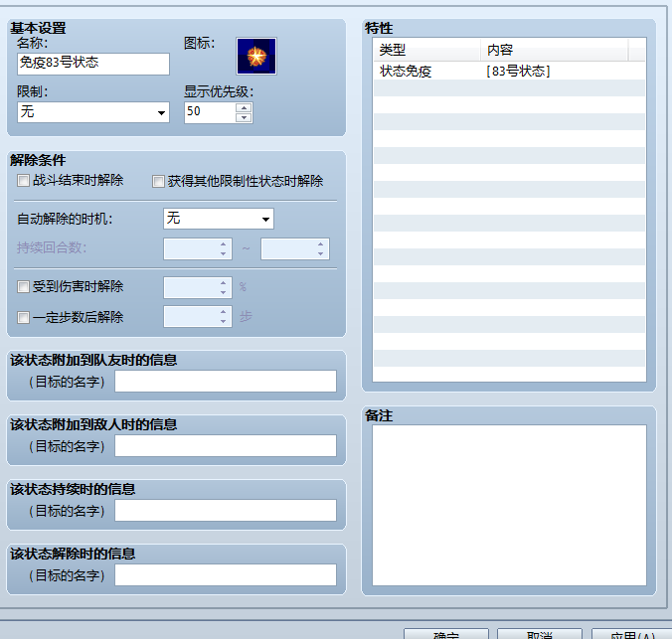This screenshot has height=639, width=672.
Task: Click the 应用(A) button
Action: (x=632, y=634)
